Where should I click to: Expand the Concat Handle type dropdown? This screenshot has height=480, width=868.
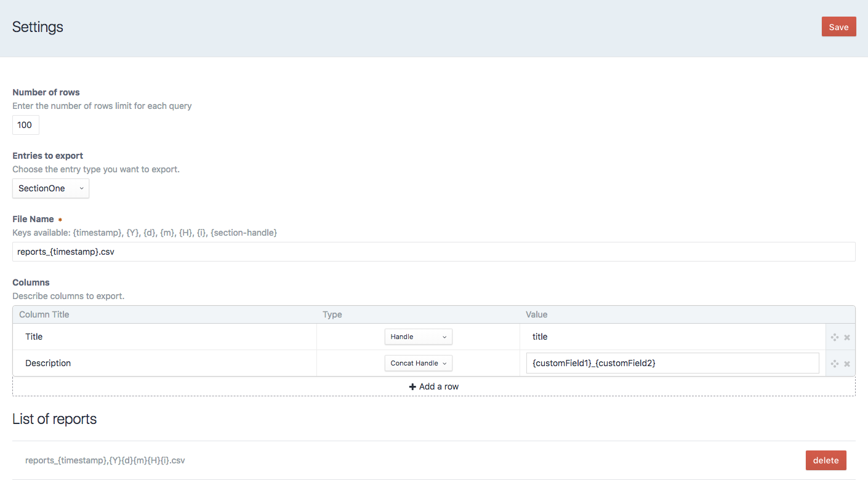pos(418,363)
